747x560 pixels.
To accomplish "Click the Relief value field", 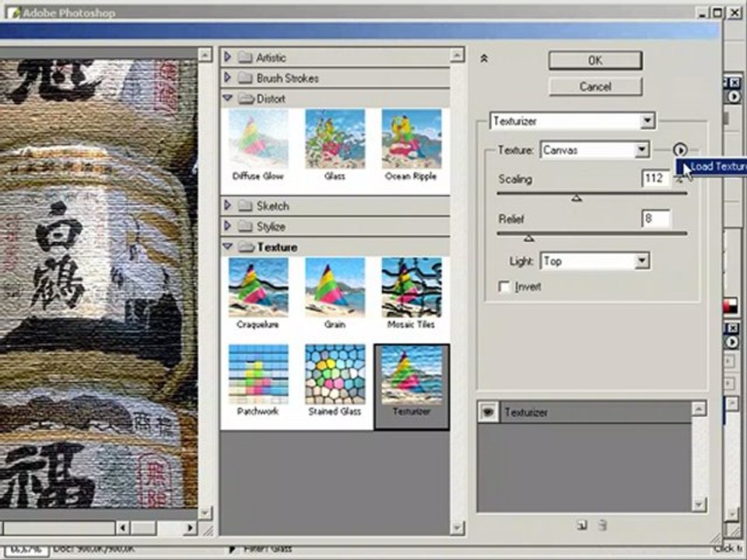I will click(x=655, y=219).
